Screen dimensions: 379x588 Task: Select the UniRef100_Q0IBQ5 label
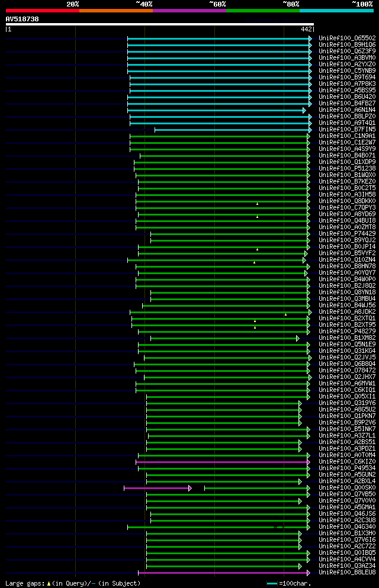[x=347, y=552]
